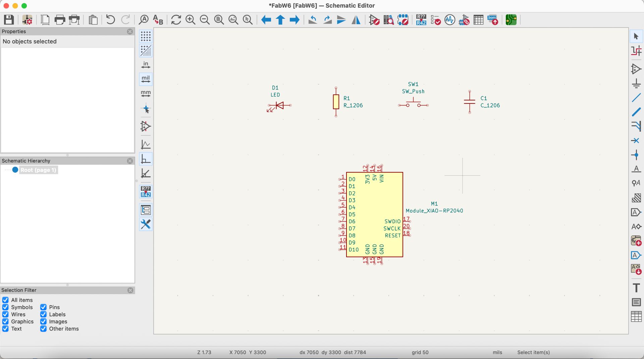Open the Footprint Editor

point(403,20)
